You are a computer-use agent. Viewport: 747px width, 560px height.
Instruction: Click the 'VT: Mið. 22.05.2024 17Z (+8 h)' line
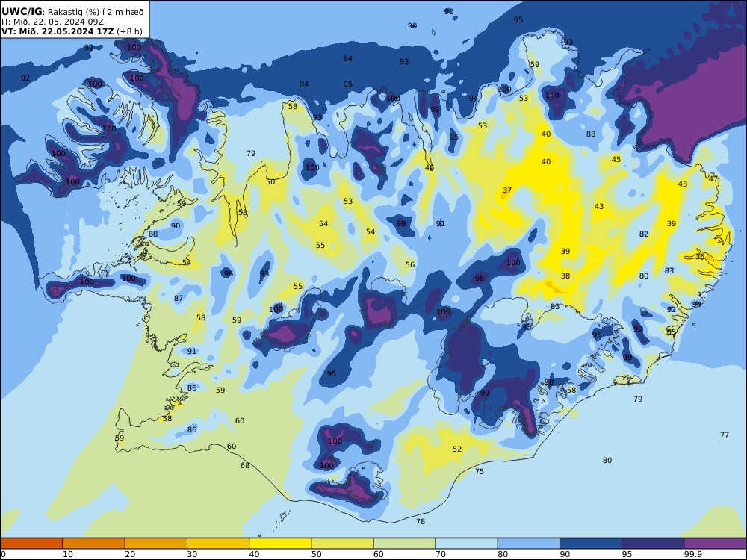point(72,31)
